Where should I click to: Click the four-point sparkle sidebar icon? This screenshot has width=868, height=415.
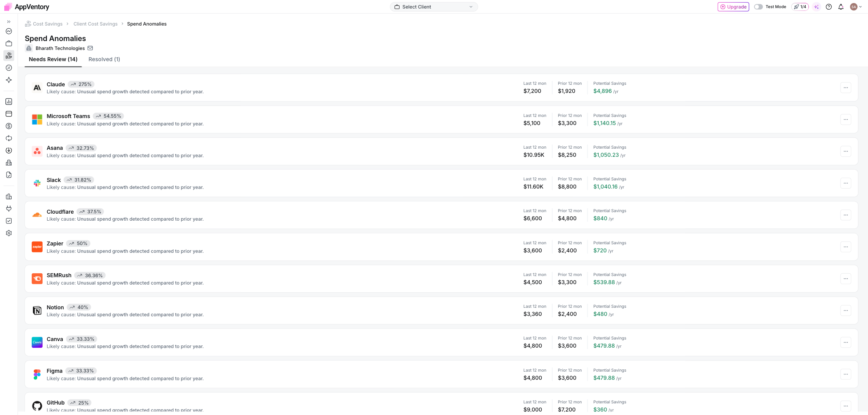9,80
